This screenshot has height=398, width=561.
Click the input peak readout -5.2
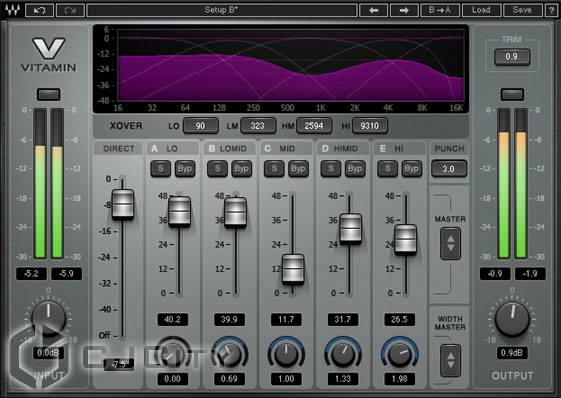31,274
